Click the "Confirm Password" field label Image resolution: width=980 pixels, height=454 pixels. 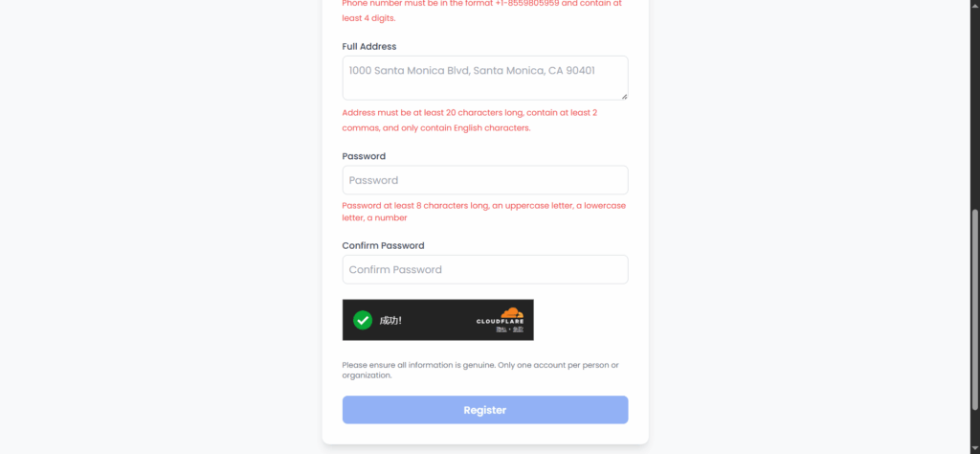point(383,245)
